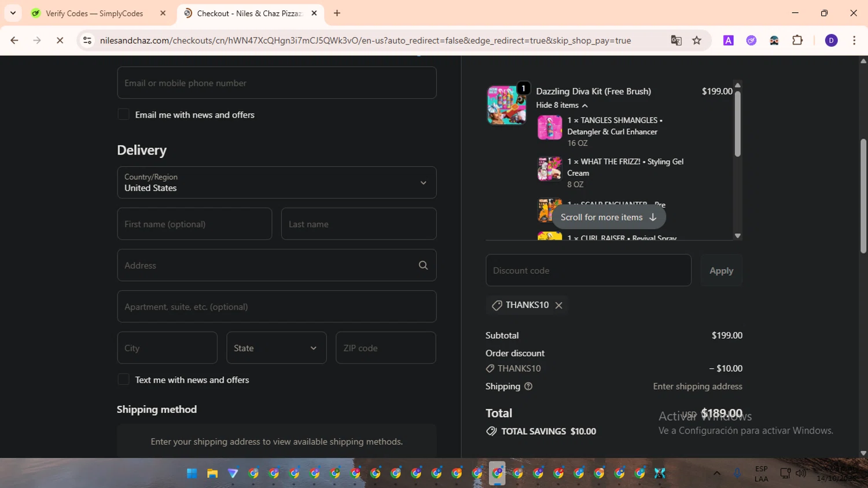Open tab search dropdown arrow
This screenshot has height=488, width=868.
[13, 13]
